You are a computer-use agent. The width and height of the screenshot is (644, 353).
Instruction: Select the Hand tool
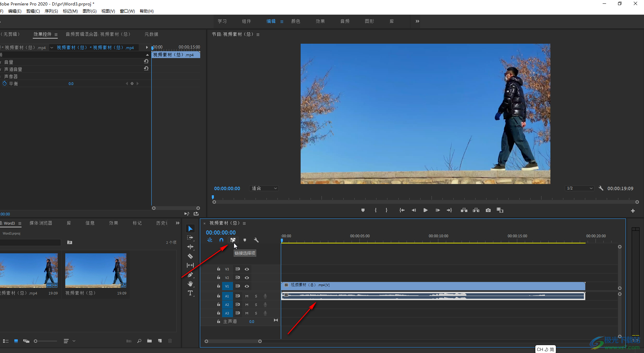coord(190,284)
